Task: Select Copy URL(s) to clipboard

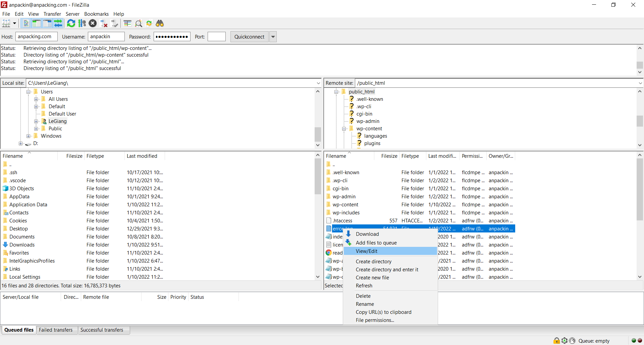Action: (390, 312)
